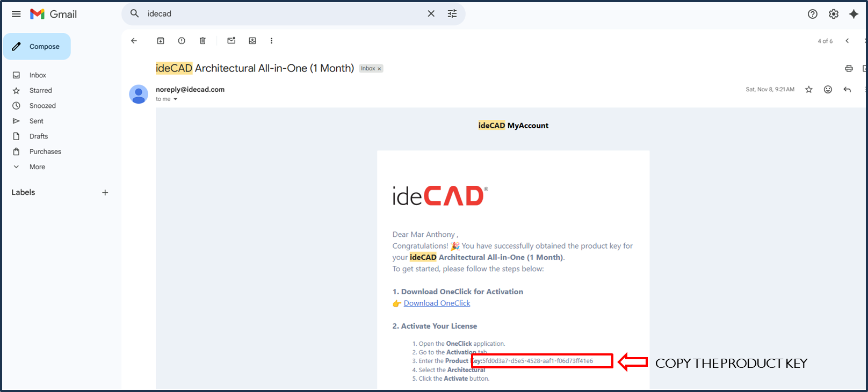Open the Settings gear
Screen dimensions: 868x392
(834, 14)
